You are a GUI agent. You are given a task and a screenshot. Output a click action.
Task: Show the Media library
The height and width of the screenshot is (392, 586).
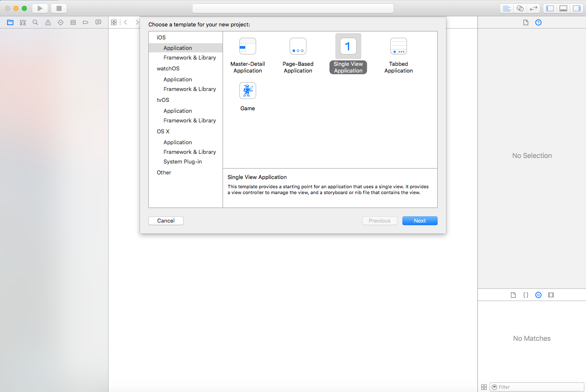point(551,295)
